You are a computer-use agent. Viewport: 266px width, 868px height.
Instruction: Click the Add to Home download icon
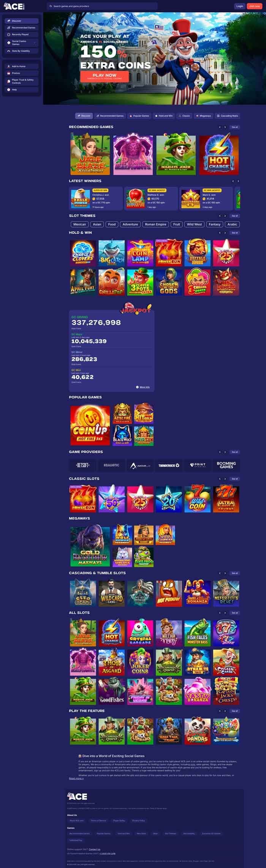point(9,66)
